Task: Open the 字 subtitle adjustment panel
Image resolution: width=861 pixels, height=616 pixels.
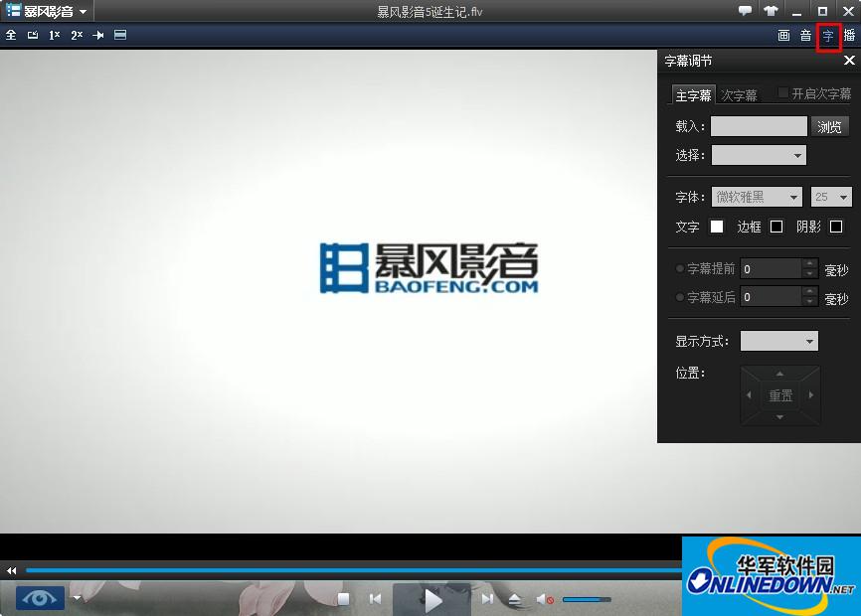Action: coord(828,36)
